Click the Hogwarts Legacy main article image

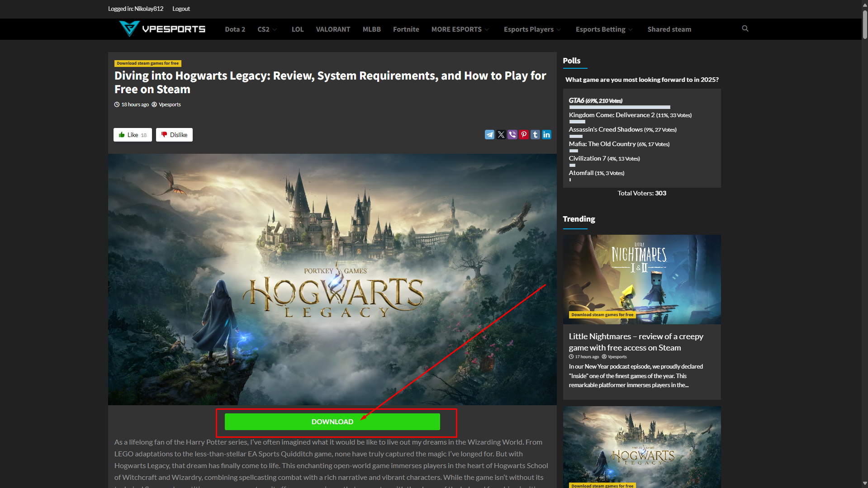[x=332, y=279]
